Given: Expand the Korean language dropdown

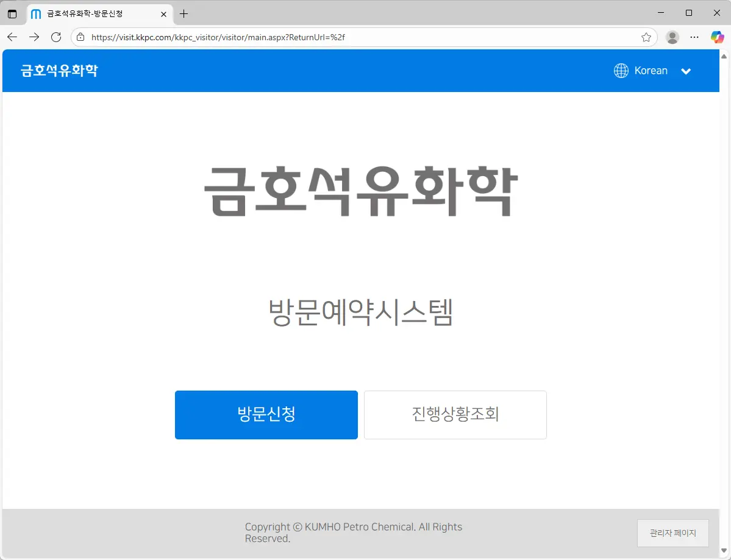Looking at the screenshot, I should (651, 71).
